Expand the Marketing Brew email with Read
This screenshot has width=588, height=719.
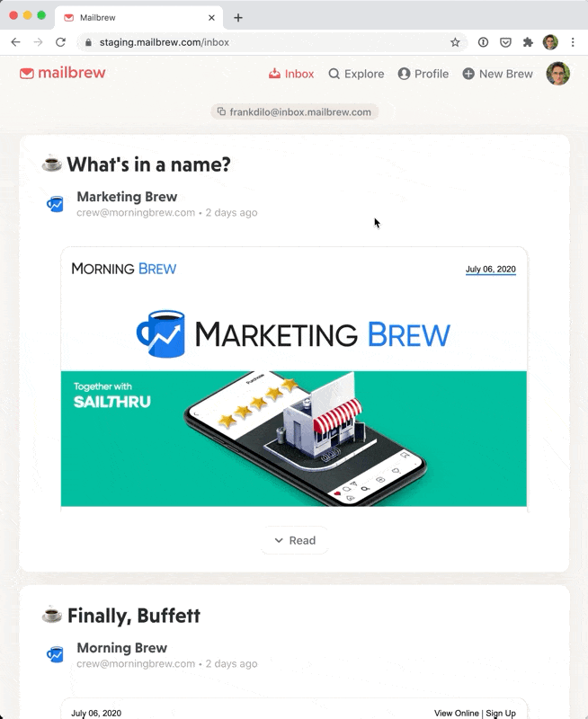295,540
